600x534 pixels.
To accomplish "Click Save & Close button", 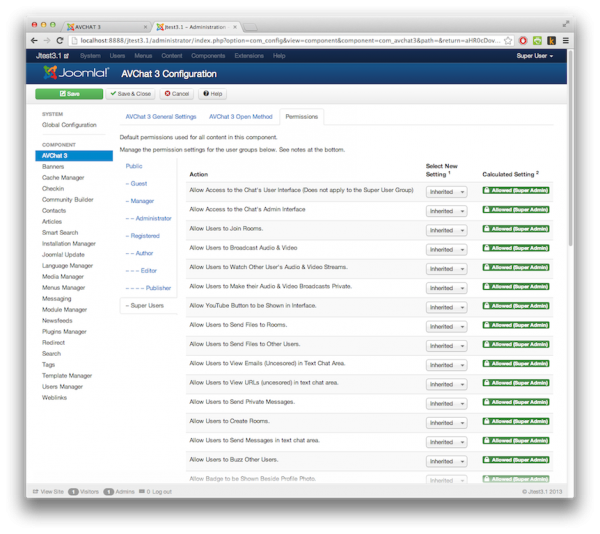I will pos(130,94).
